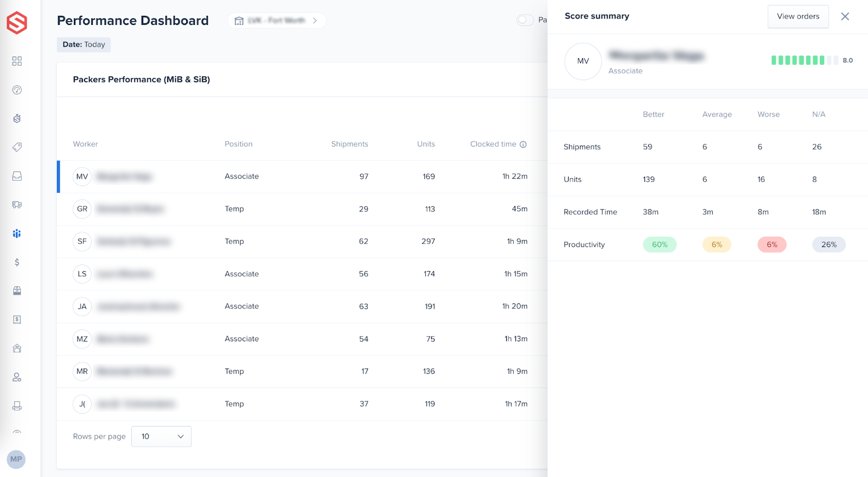Click the 139 Better units value
Image resolution: width=868 pixels, height=477 pixels.
(x=649, y=180)
